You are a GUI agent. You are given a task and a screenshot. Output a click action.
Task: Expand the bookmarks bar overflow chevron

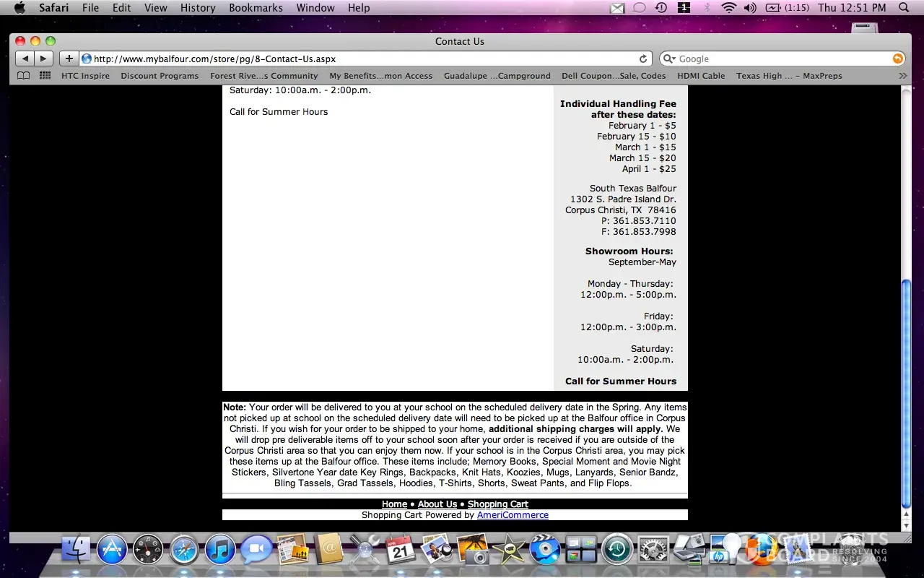(x=902, y=76)
